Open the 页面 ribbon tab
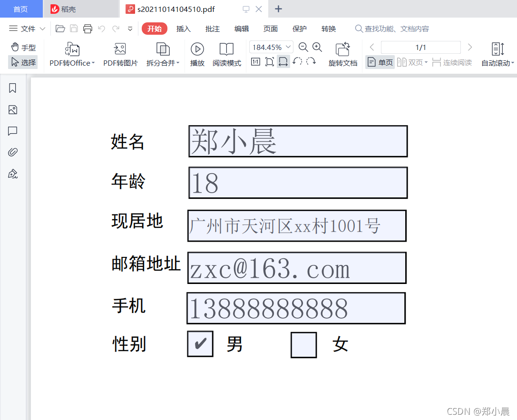The image size is (517, 420). (270, 29)
